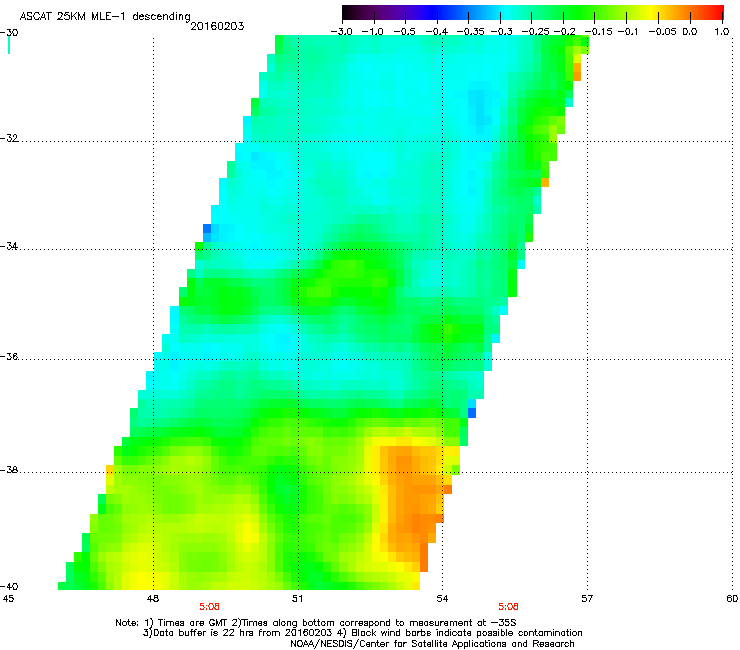This screenshot has height=650, width=740.
Task: Click the 0.0 colorbar label
Action: click(x=690, y=32)
